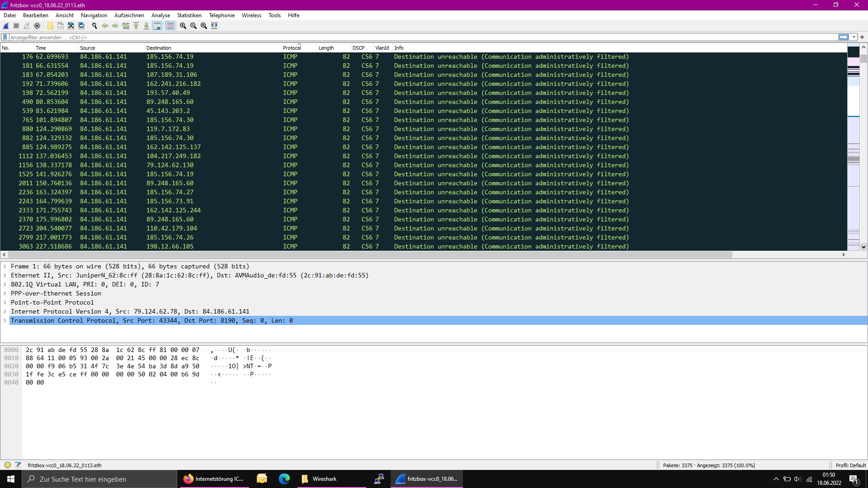
Task: Expand the Frame 1 details
Action: tap(5, 267)
